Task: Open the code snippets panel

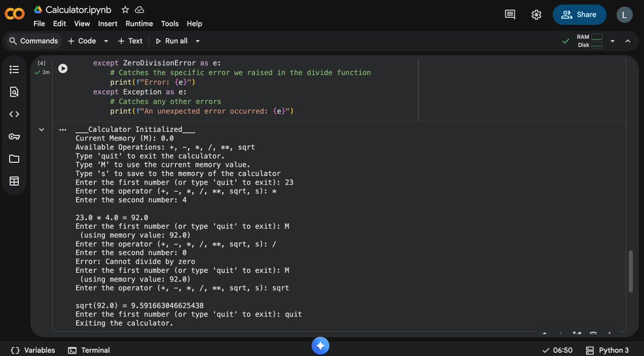Action: coord(14,113)
